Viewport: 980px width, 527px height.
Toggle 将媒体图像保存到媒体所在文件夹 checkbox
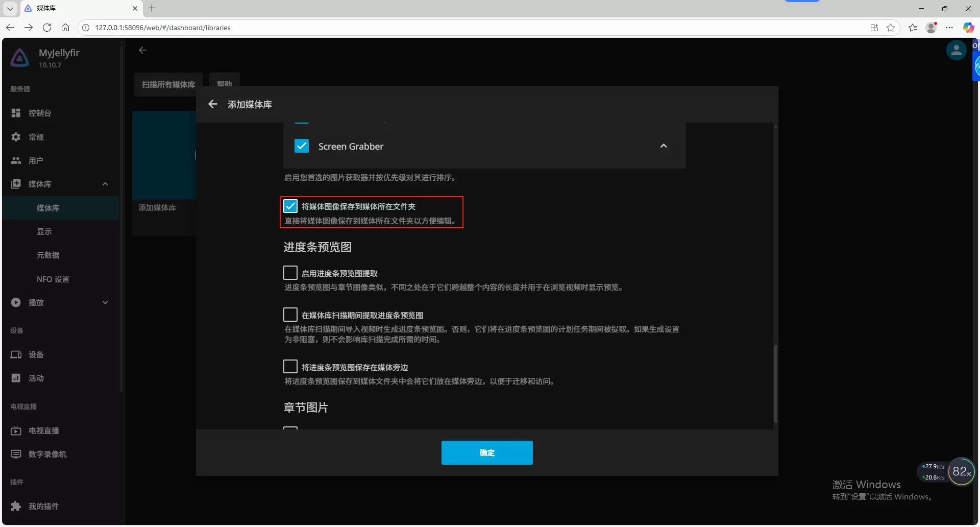[290, 206]
